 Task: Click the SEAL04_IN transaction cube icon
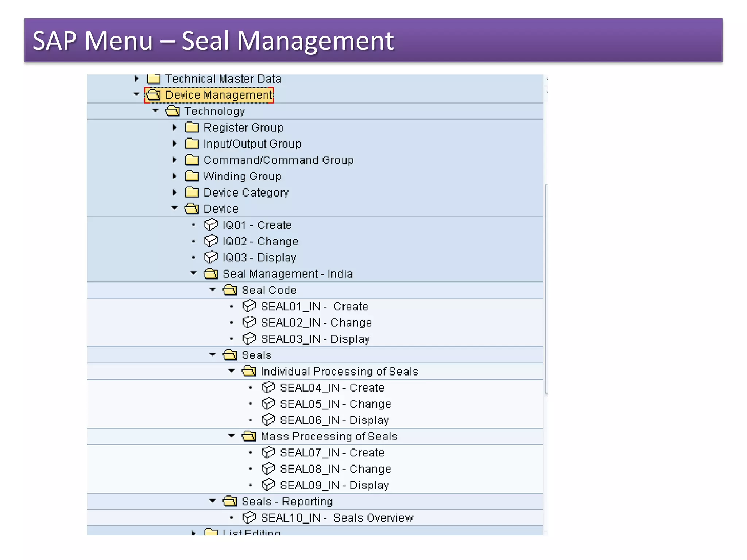(x=268, y=387)
